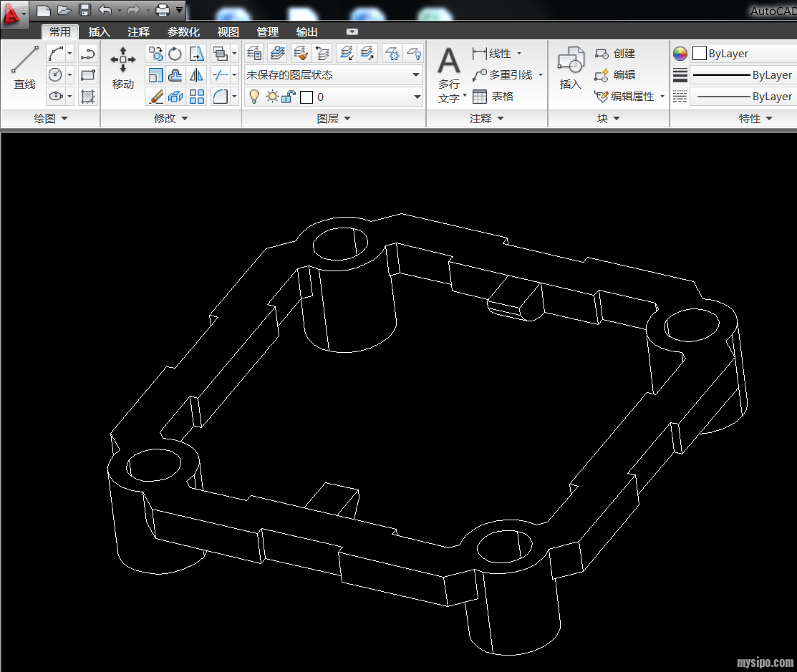Select the Mirror tool icon
The height and width of the screenshot is (672, 797).
[197, 75]
